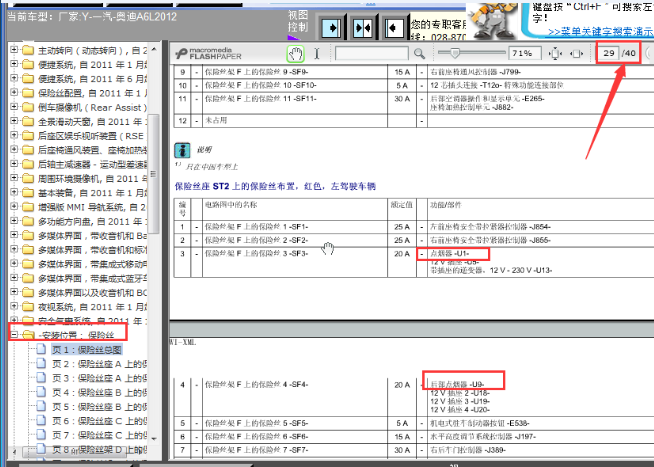Click the magnifier search icon in FlashPaper toolbar

coord(419,53)
